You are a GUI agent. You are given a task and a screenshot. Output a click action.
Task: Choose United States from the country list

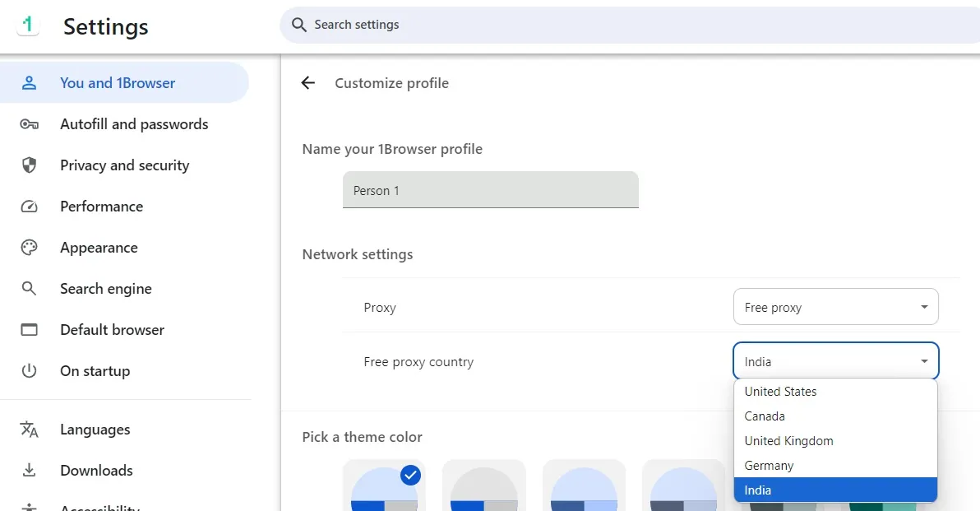[835, 392]
